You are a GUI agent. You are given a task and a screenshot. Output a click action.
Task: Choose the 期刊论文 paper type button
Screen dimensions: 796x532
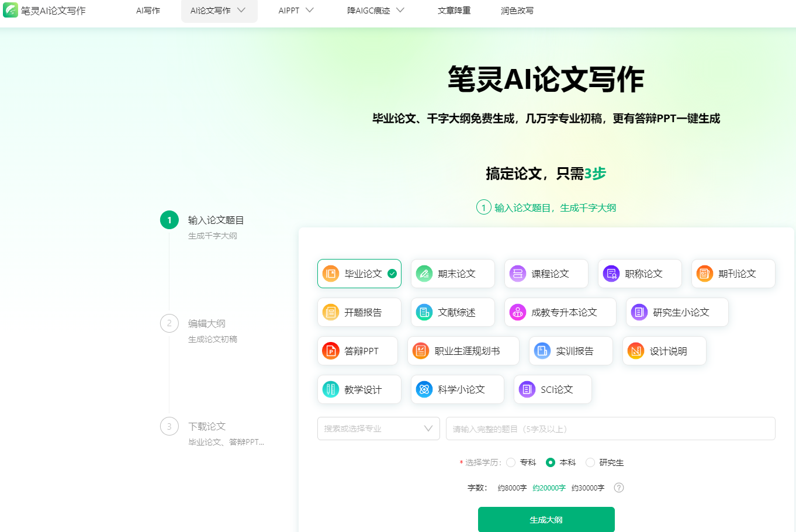coord(733,274)
